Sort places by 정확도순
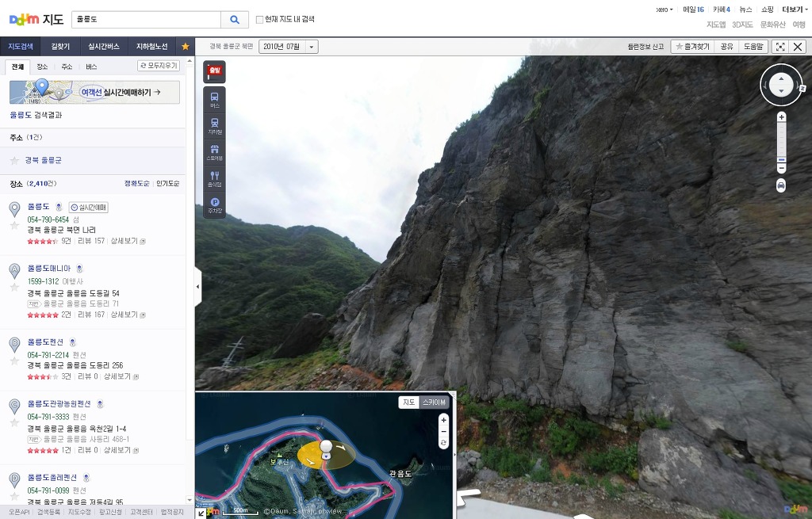 click(136, 184)
